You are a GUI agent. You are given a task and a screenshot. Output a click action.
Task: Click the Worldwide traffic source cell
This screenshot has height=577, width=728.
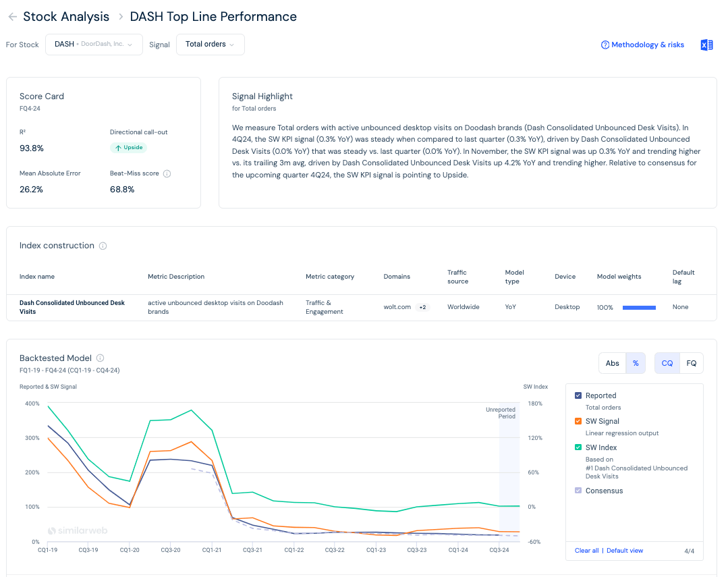click(x=464, y=307)
